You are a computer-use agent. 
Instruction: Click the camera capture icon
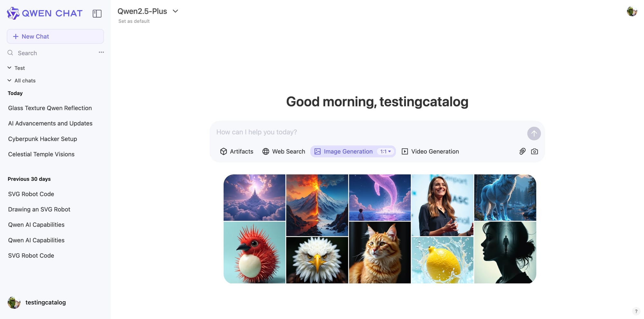(x=535, y=152)
